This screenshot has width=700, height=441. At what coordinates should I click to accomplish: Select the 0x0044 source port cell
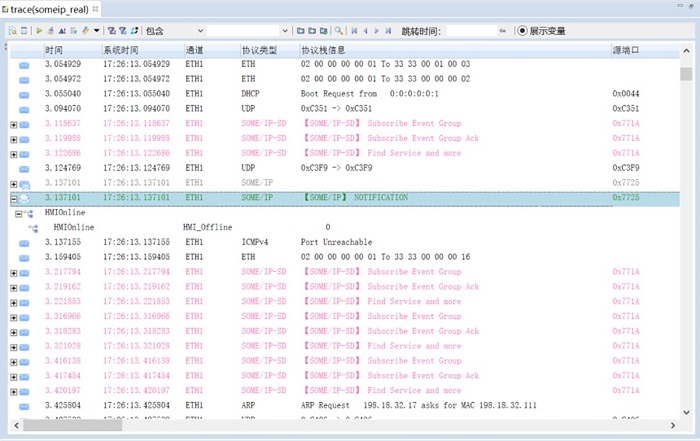[x=626, y=94]
